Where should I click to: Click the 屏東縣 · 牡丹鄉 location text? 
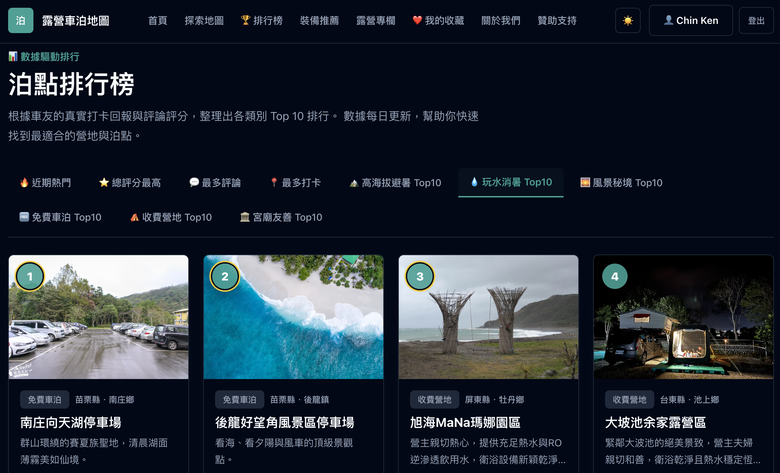pyautogui.click(x=494, y=399)
